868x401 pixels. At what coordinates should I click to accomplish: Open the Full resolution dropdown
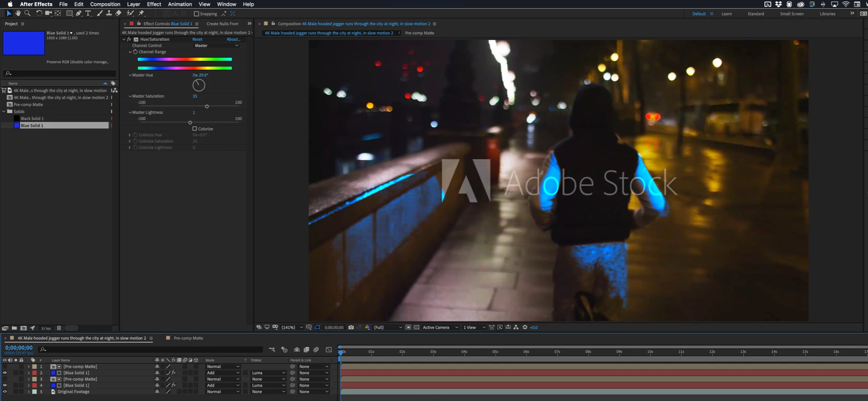click(388, 327)
